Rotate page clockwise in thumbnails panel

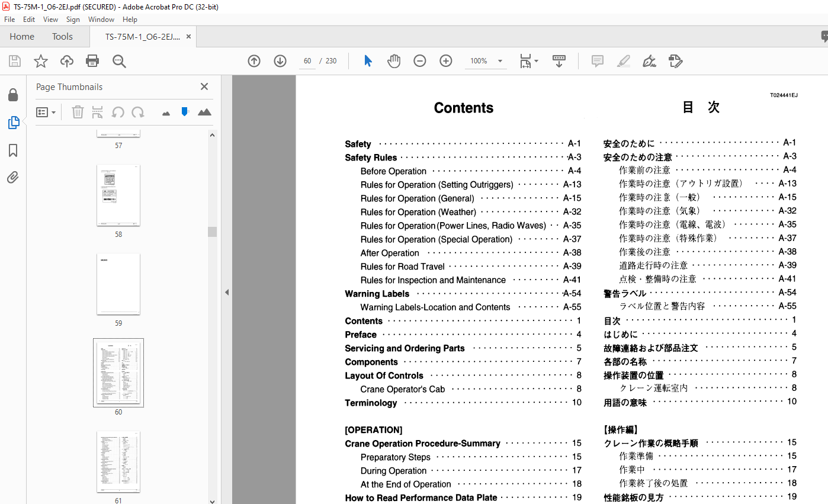(138, 112)
